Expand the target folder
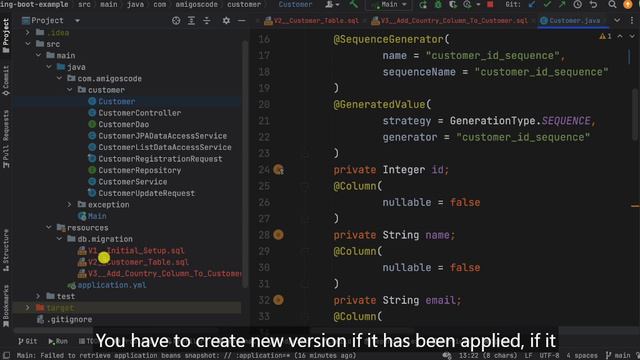Image resolution: width=640 pixels, height=360 pixels. pyautogui.click(x=27, y=307)
